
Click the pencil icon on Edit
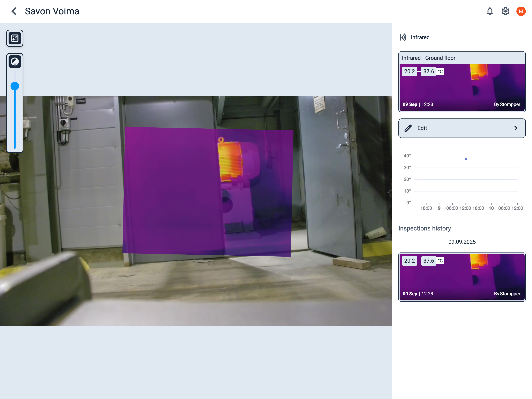[408, 128]
